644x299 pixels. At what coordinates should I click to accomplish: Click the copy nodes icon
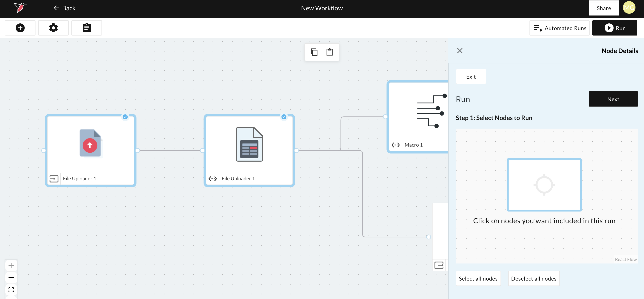tap(314, 52)
